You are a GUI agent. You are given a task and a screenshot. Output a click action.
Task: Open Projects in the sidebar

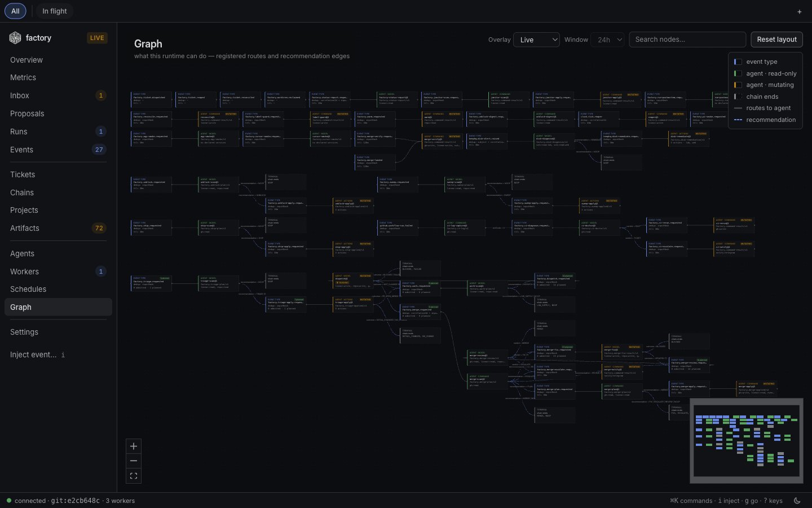(x=58, y=210)
